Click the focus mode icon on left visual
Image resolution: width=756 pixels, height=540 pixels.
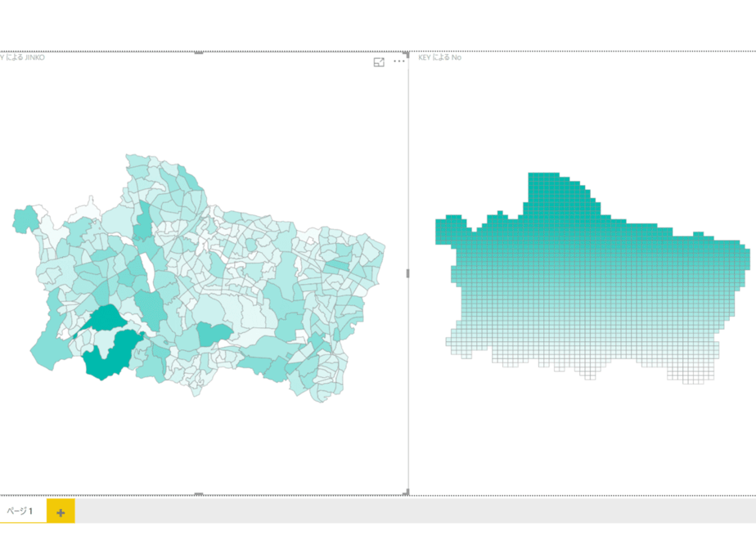379,62
